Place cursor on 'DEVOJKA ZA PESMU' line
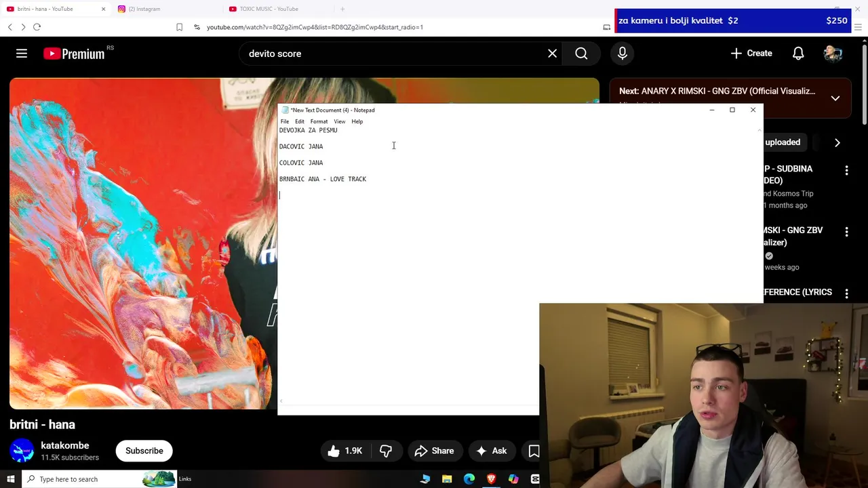868x488 pixels. pos(309,130)
